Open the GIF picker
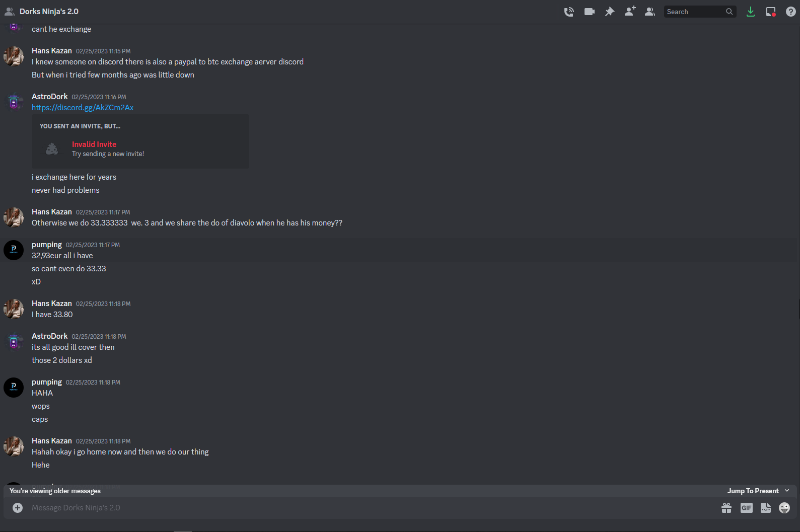The width and height of the screenshot is (800, 532). pyautogui.click(x=747, y=508)
